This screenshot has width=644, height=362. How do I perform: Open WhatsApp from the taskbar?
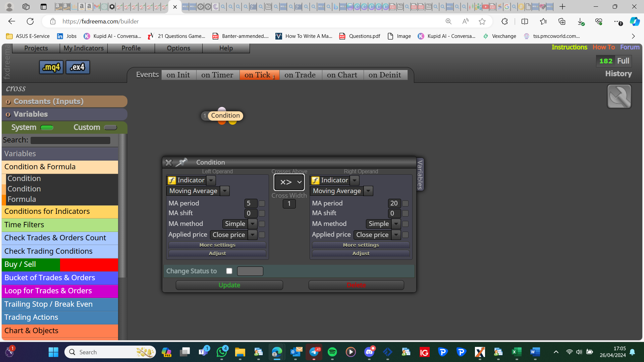tap(222, 352)
